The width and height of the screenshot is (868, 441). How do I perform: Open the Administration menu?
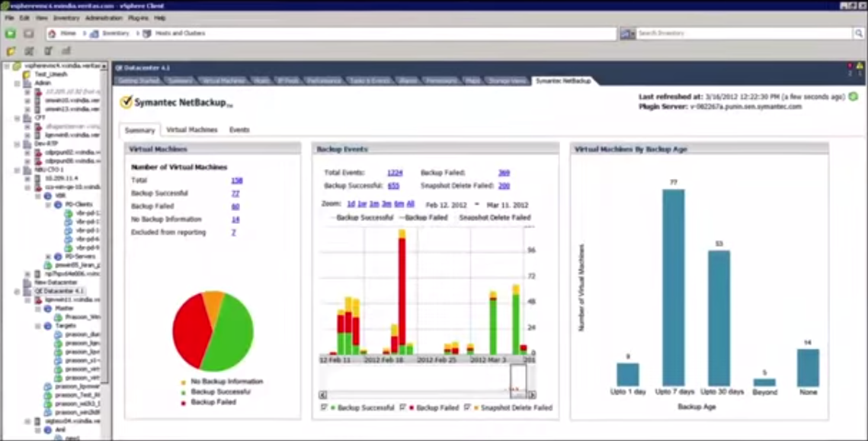(x=104, y=18)
